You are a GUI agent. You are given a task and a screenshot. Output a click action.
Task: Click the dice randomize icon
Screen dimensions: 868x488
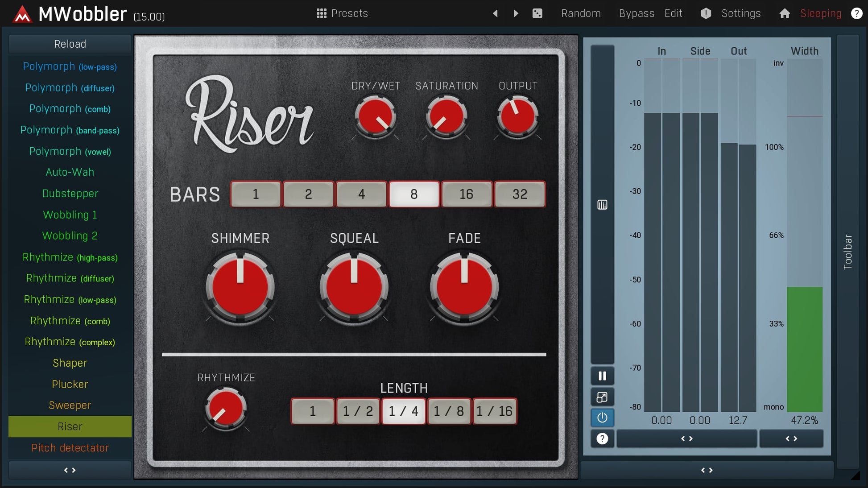pyautogui.click(x=537, y=13)
